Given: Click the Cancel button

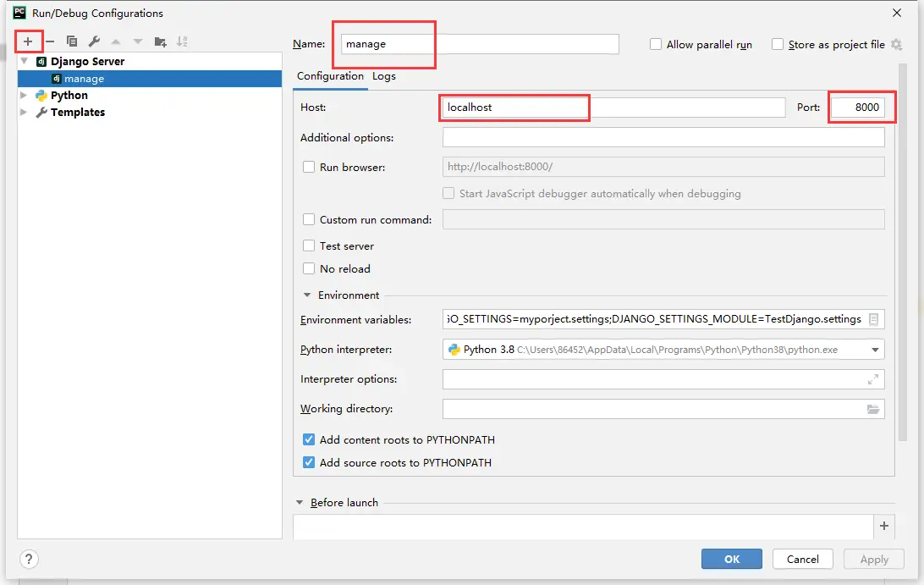Looking at the screenshot, I should (x=802, y=559).
